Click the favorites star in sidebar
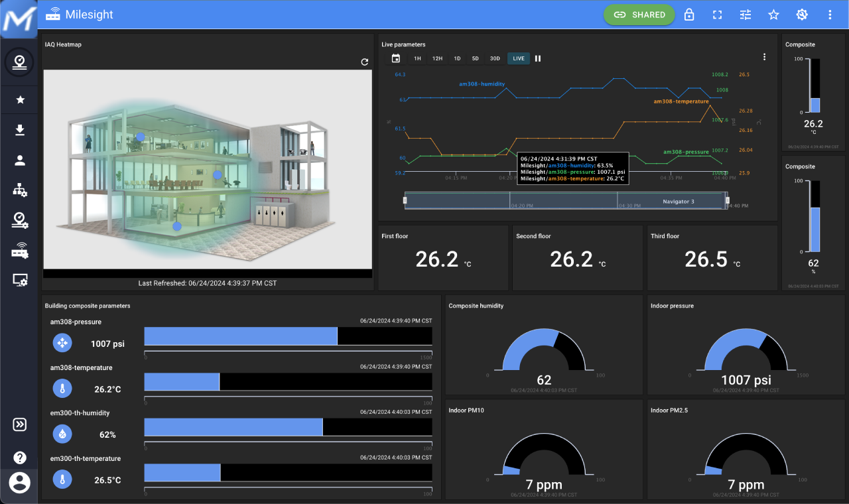 pos(20,99)
